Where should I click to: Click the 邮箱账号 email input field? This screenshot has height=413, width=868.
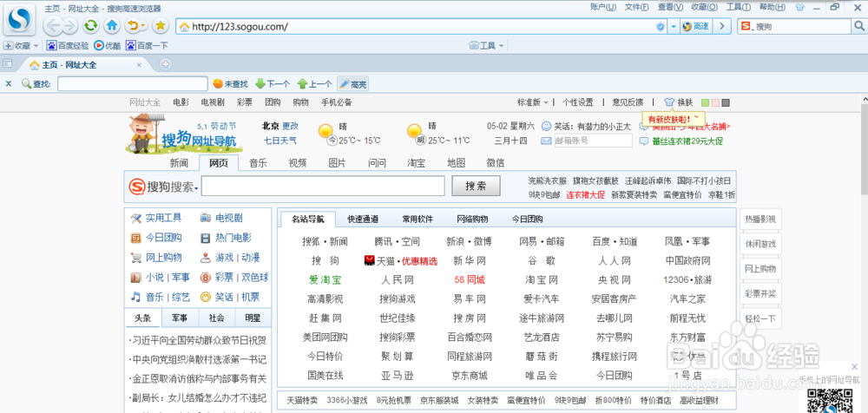pyautogui.click(x=593, y=141)
